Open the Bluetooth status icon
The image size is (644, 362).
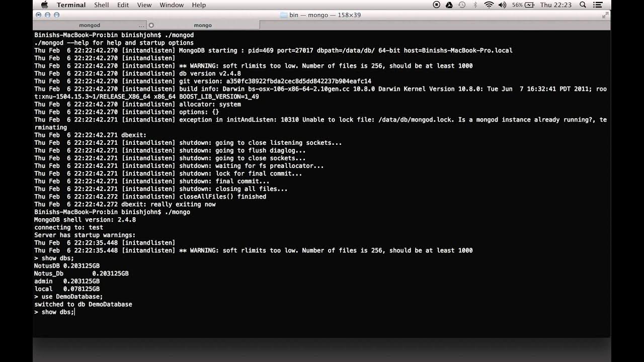coord(475,5)
